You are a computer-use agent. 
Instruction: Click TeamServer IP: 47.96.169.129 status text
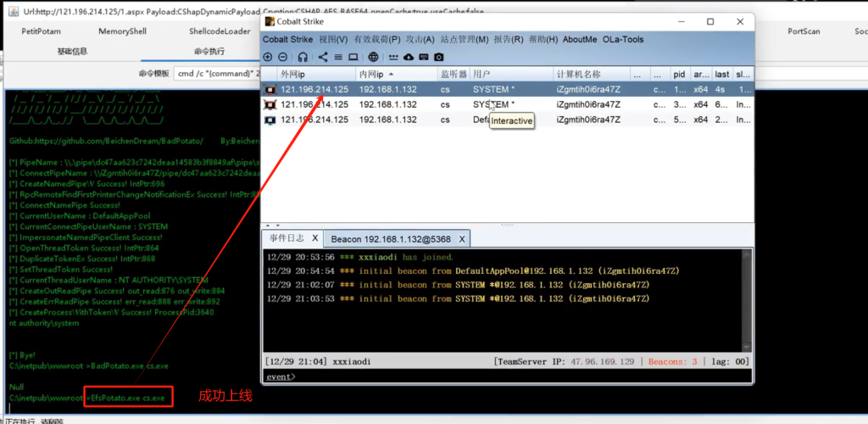[x=565, y=361]
